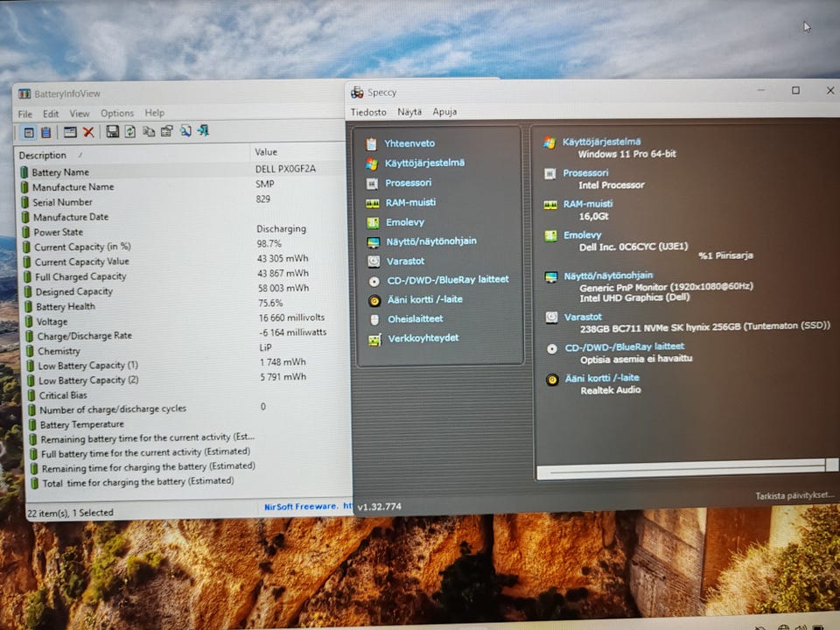The width and height of the screenshot is (840, 630).
Task: Maximize the Speccy window
Action: pos(795,90)
